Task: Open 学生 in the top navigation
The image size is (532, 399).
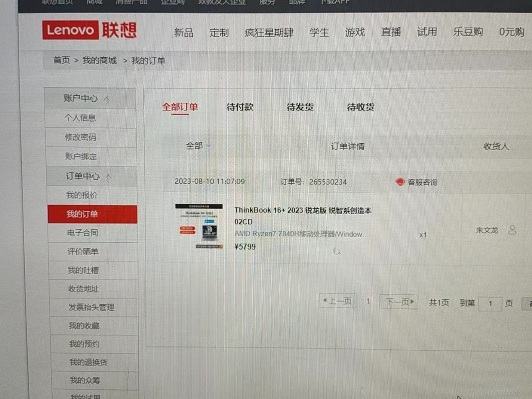Action: [319, 32]
